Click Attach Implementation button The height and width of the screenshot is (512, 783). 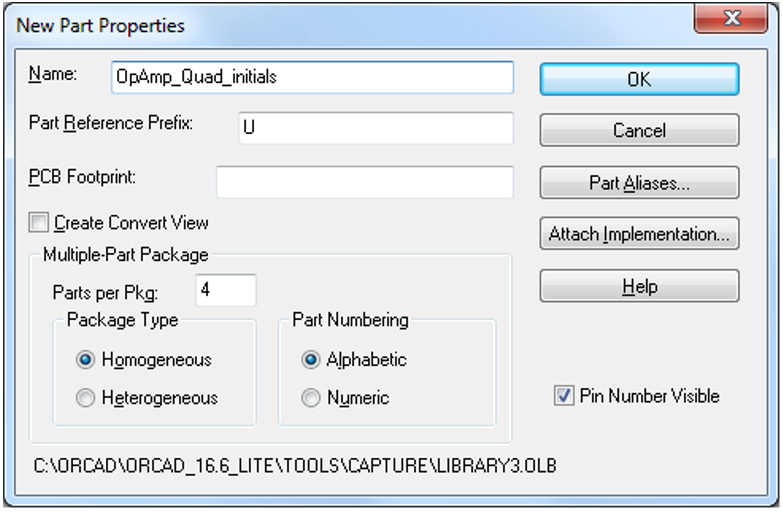[639, 235]
